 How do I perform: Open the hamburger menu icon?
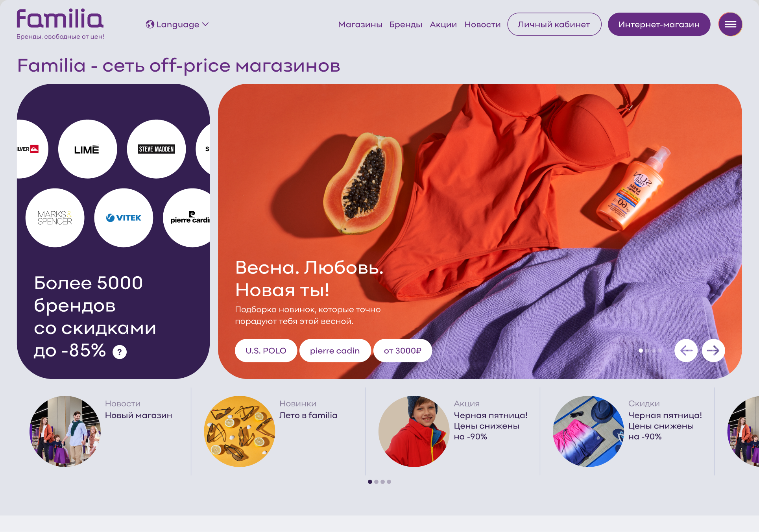coord(730,24)
